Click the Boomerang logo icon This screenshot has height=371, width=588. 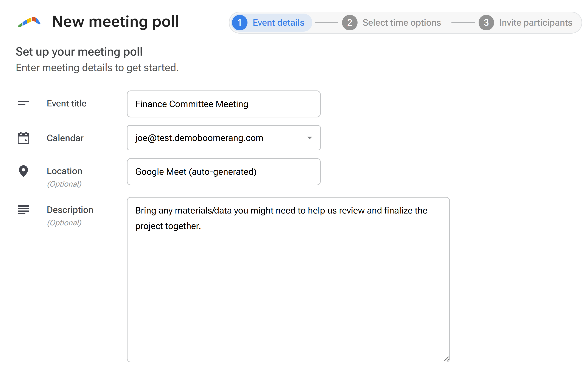pos(29,22)
